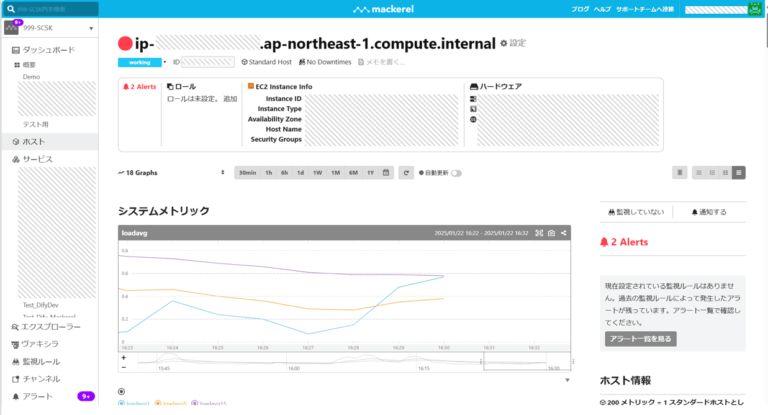Expand the loadavg graph to fullscreen
The height and width of the screenshot is (415, 768).
(x=538, y=233)
